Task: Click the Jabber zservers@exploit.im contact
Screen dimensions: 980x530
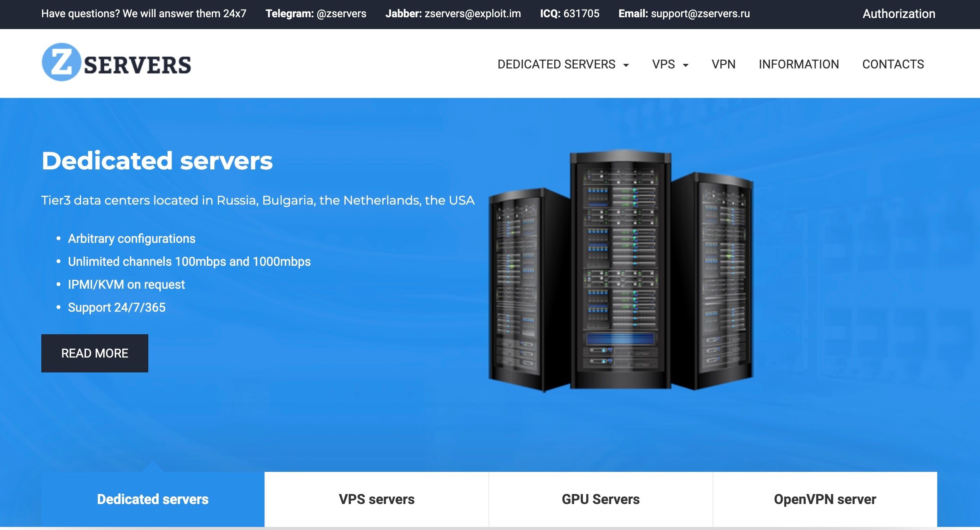Action: [453, 14]
